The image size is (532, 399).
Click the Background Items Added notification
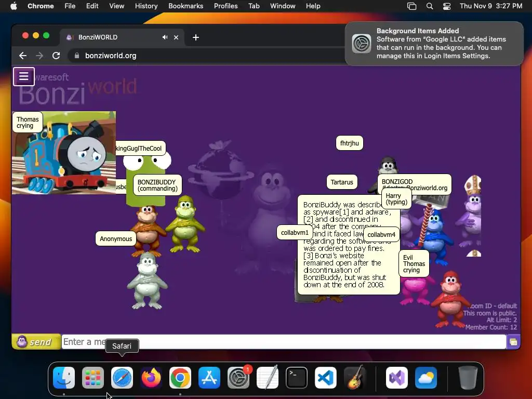tap(434, 44)
